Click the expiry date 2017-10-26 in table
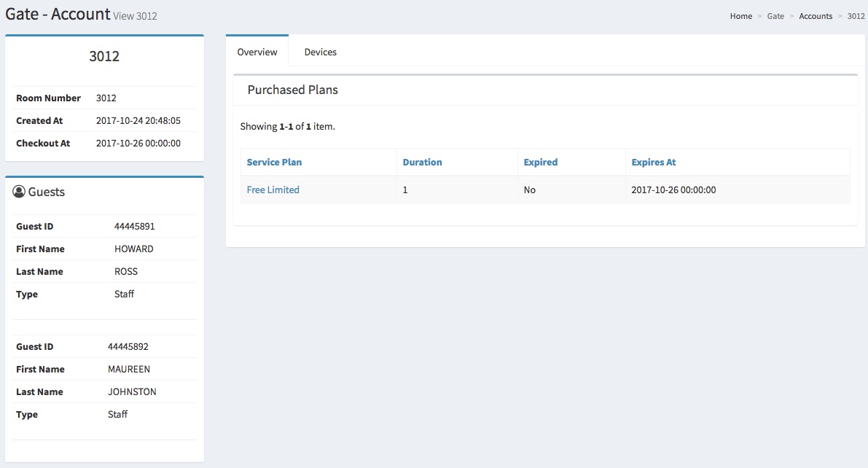The width and height of the screenshot is (868, 468). (x=673, y=190)
